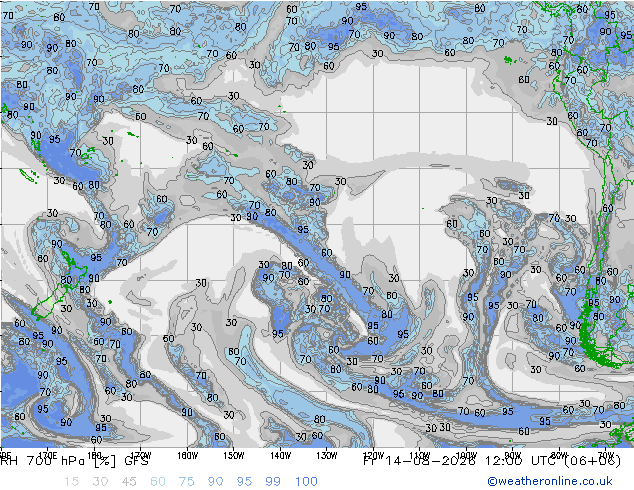The image size is (634, 490).
Task: Click legend value 75
Action: 186,482
